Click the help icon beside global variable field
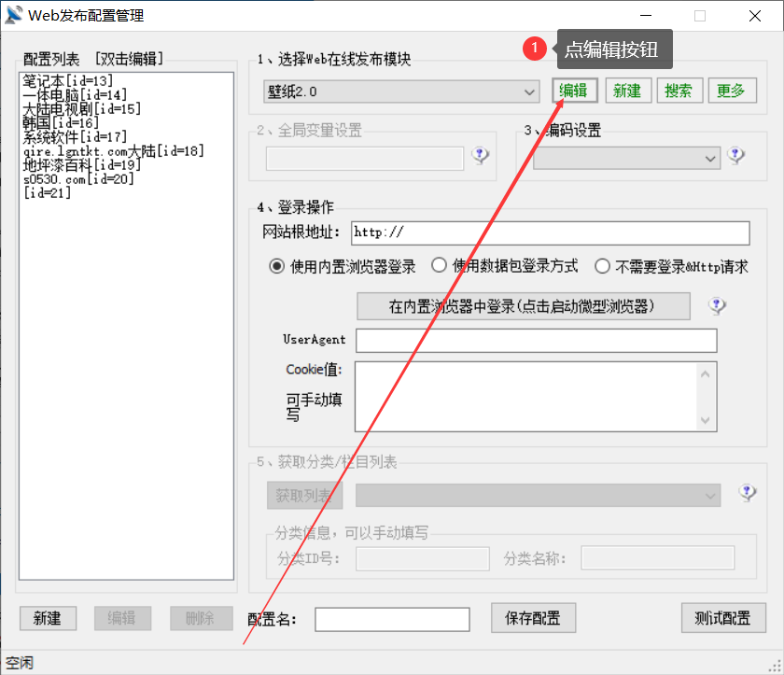 (481, 156)
